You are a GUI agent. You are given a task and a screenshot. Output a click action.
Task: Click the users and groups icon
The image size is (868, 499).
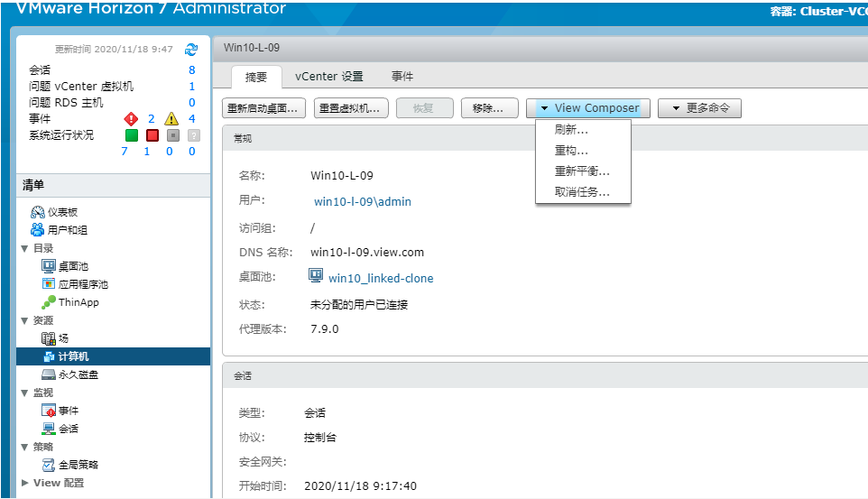38,230
